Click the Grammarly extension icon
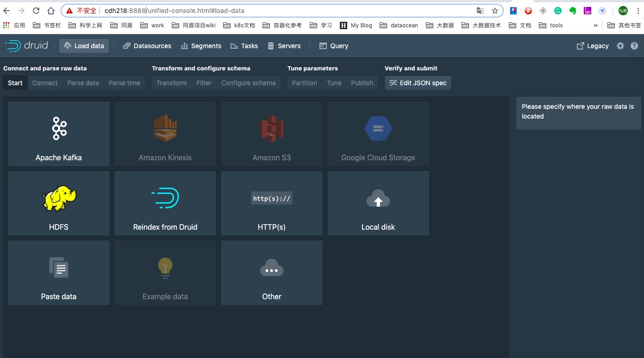644x358 pixels. 558,11
